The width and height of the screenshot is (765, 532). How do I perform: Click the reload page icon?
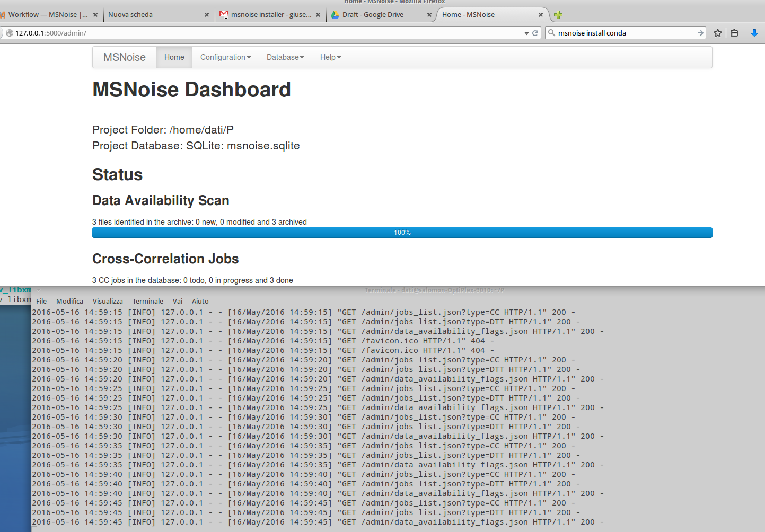535,33
